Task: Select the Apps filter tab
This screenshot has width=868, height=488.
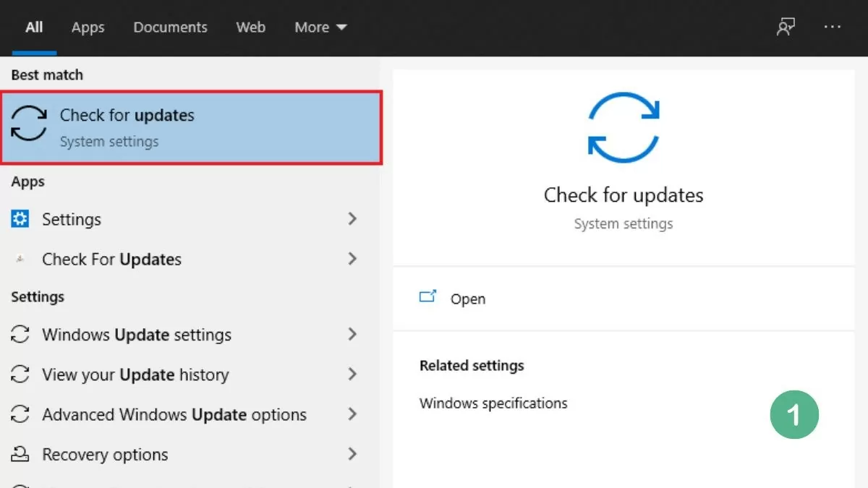Action: click(x=88, y=27)
